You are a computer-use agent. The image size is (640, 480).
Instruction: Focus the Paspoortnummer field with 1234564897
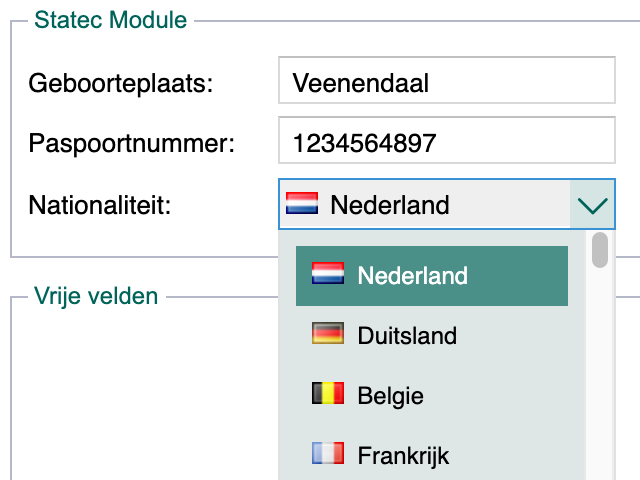point(447,140)
